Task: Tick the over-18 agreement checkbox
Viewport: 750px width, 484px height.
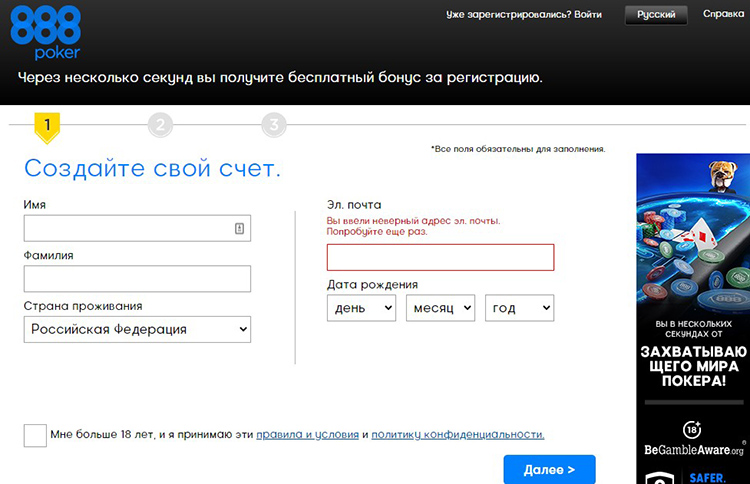Action: point(35,435)
